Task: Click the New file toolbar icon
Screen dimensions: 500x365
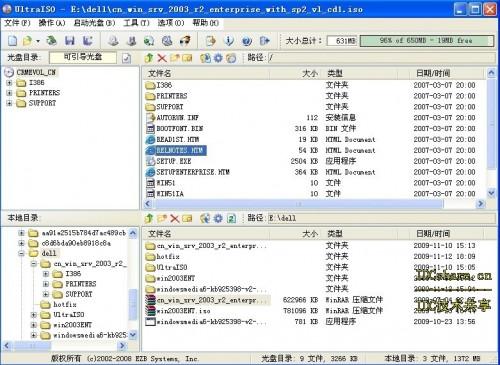Action: [12, 41]
